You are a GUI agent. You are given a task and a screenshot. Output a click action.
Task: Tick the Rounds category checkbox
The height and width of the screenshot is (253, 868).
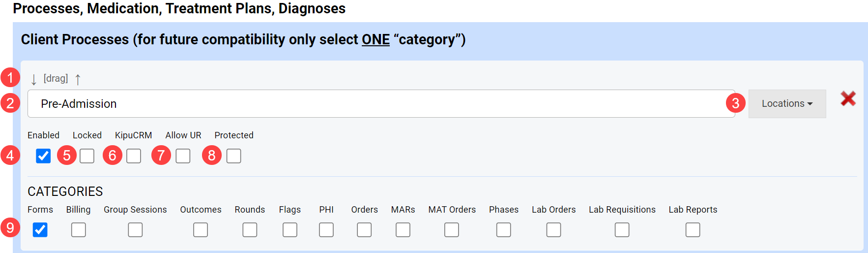(x=250, y=230)
